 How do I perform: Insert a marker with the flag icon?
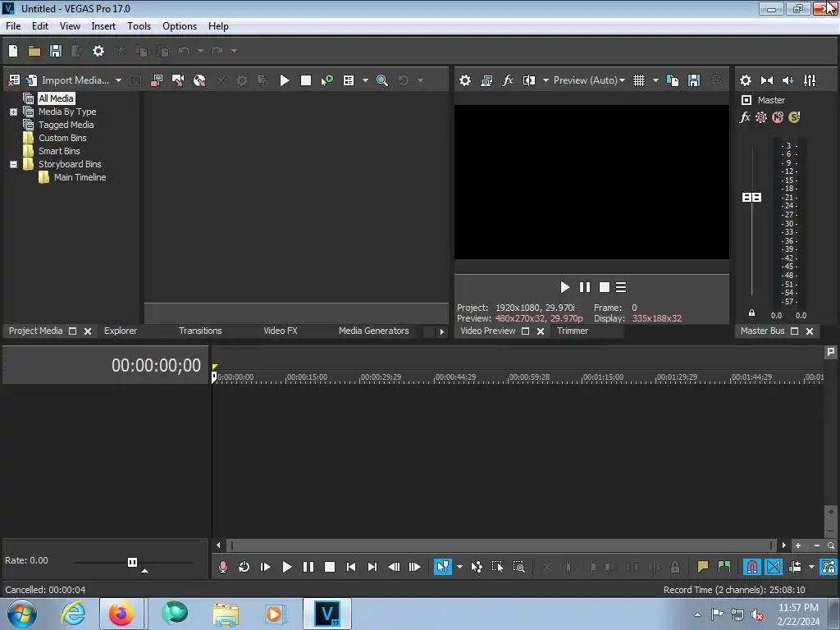(702, 567)
